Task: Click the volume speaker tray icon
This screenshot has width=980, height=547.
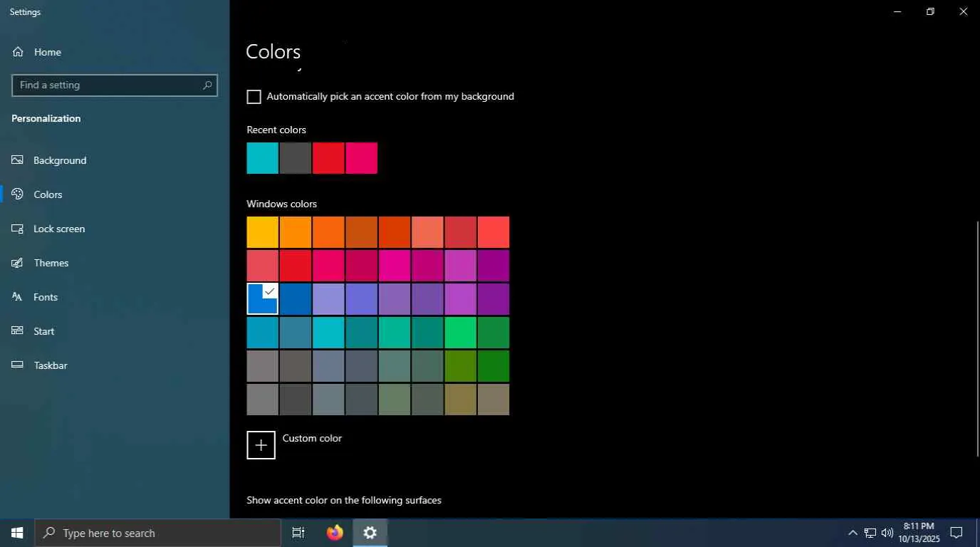Action: (x=887, y=533)
